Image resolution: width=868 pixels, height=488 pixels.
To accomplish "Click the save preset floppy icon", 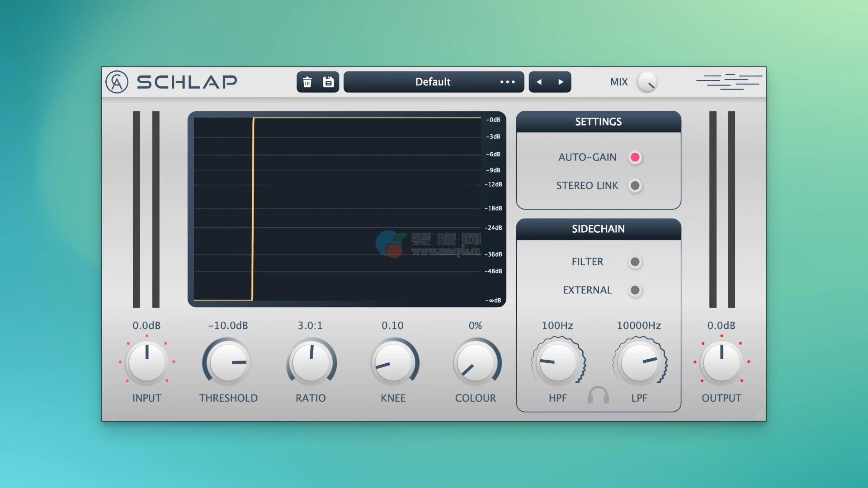I will coord(328,82).
